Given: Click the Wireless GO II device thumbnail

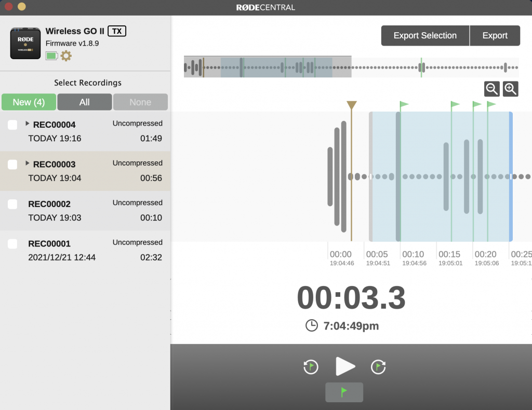Looking at the screenshot, I should pos(25,44).
